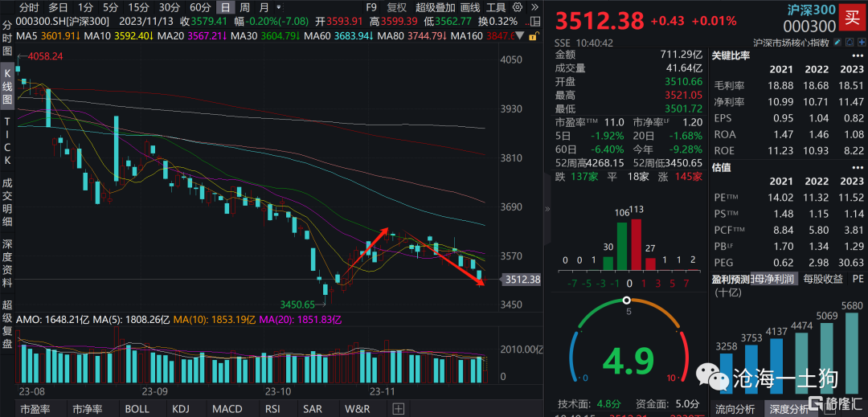
Task: Select 每股收益 forecast tab
Action: pyautogui.click(x=823, y=280)
